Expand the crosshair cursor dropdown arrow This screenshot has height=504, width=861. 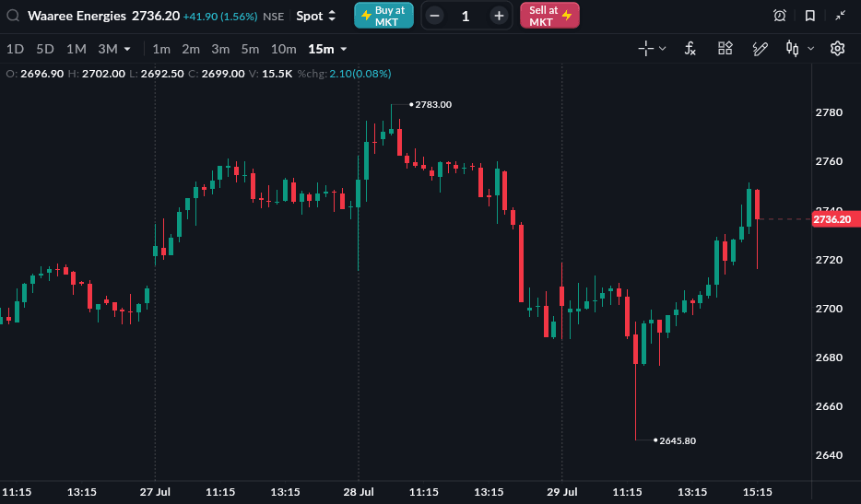pos(662,49)
